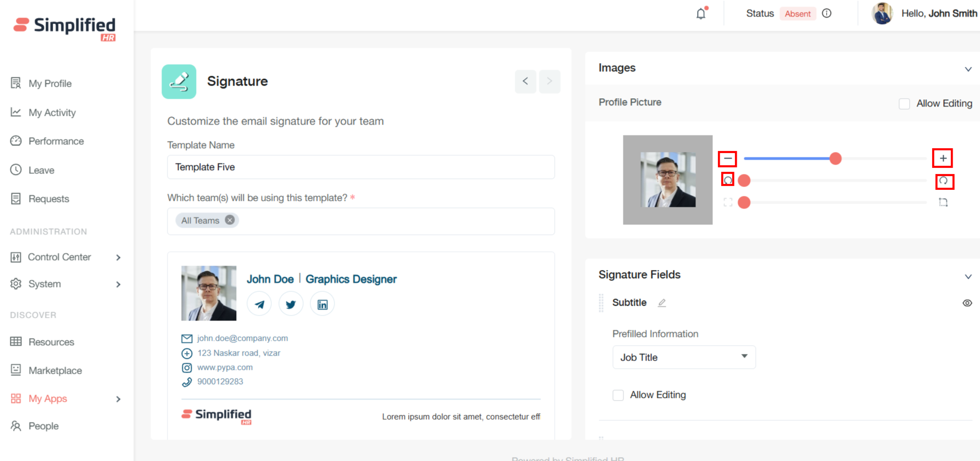This screenshot has height=461, width=980.
Task: Go to previous signature template
Action: (x=525, y=81)
